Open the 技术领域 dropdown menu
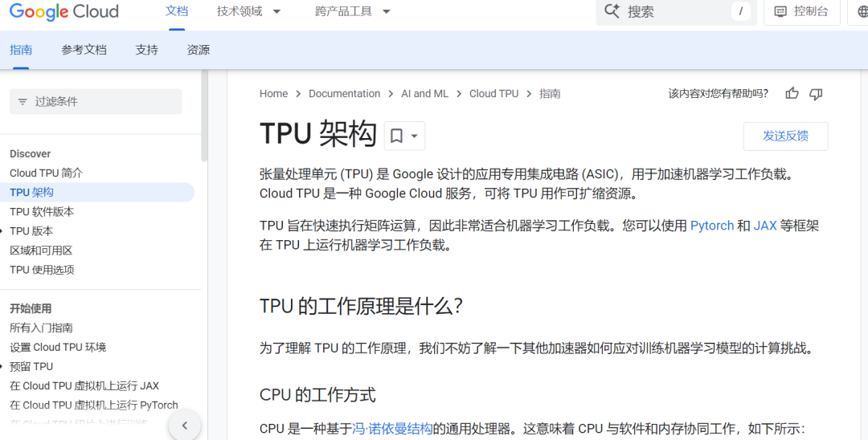The height and width of the screenshot is (440, 868). (x=248, y=11)
